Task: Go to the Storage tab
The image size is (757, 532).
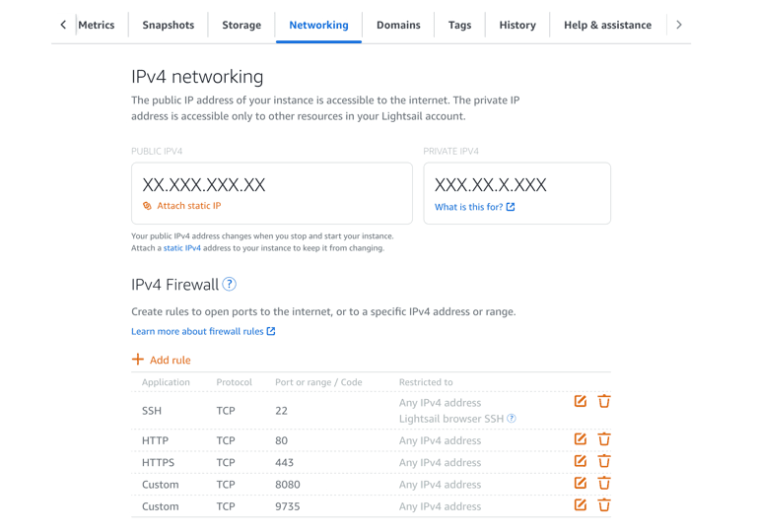Action: [241, 25]
